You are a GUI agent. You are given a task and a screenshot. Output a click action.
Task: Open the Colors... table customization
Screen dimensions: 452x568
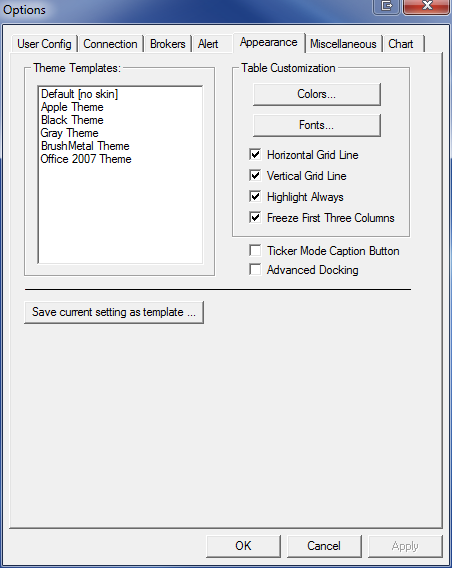pyautogui.click(x=317, y=94)
